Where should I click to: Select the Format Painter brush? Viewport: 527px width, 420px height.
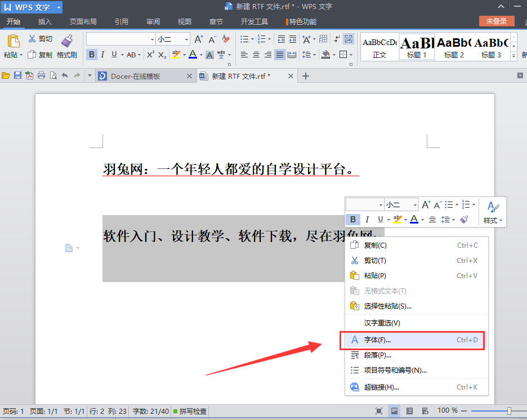(x=67, y=41)
